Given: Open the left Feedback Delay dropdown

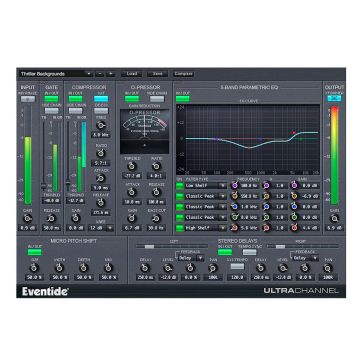Looking at the screenshot, I should 191,258.
